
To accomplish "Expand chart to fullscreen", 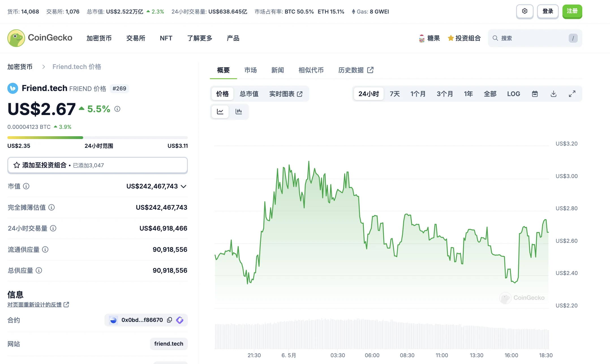I will point(572,94).
